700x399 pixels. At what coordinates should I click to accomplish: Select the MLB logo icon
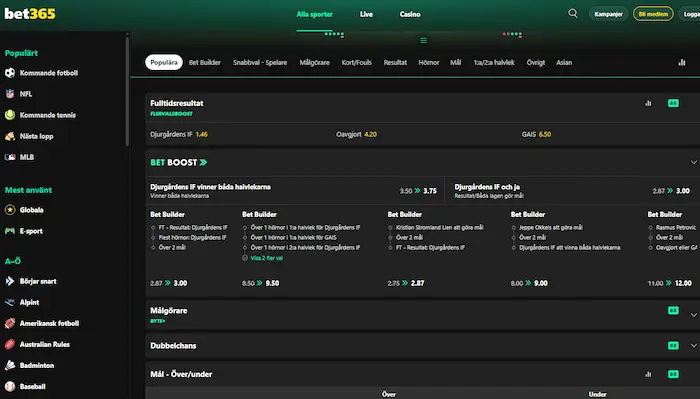(10, 157)
